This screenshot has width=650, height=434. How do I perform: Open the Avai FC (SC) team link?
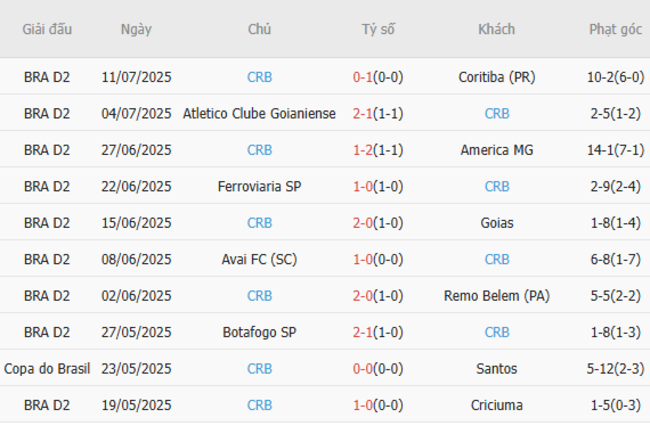point(259,259)
